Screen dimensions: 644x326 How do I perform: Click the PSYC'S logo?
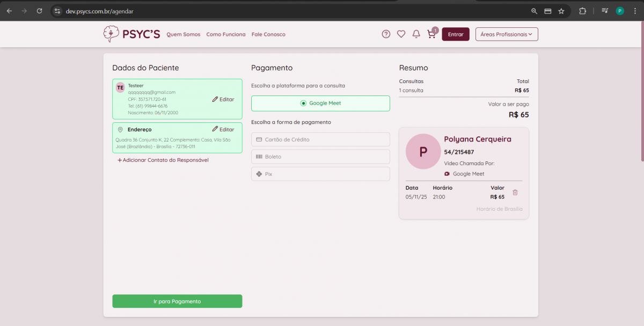tap(132, 34)
